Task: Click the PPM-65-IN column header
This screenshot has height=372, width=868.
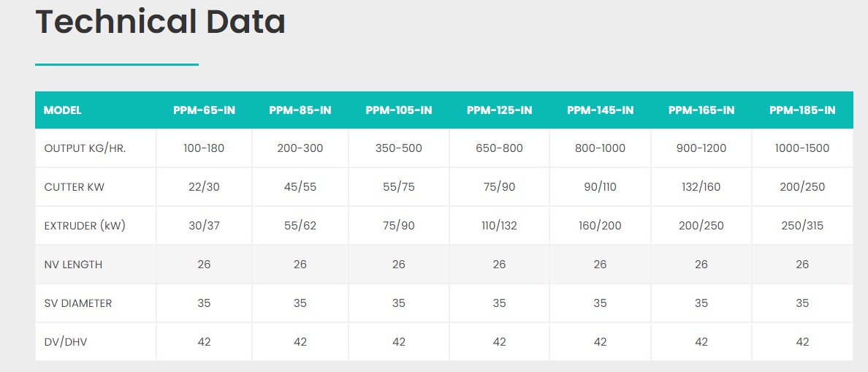Action: [x=205, y=110]
